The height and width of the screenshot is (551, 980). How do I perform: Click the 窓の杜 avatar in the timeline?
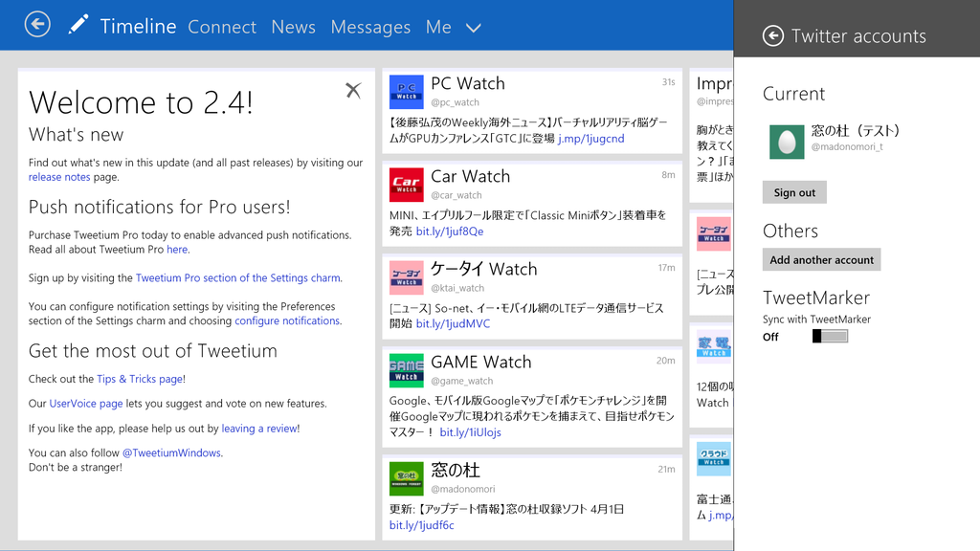(406, 478)
